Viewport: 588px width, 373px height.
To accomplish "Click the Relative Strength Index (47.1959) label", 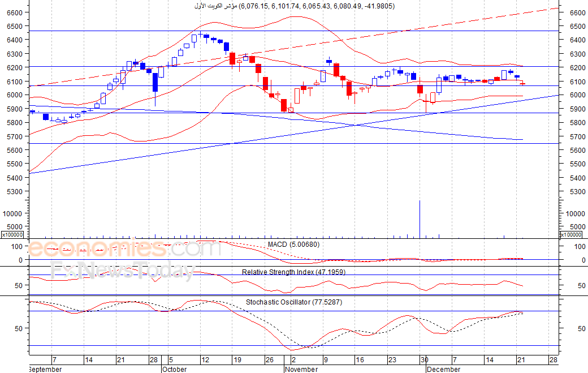I will [293, 272].
